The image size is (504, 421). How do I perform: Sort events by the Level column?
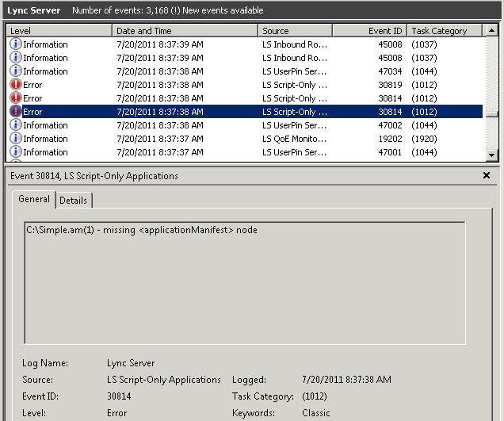tap(59, 31)
